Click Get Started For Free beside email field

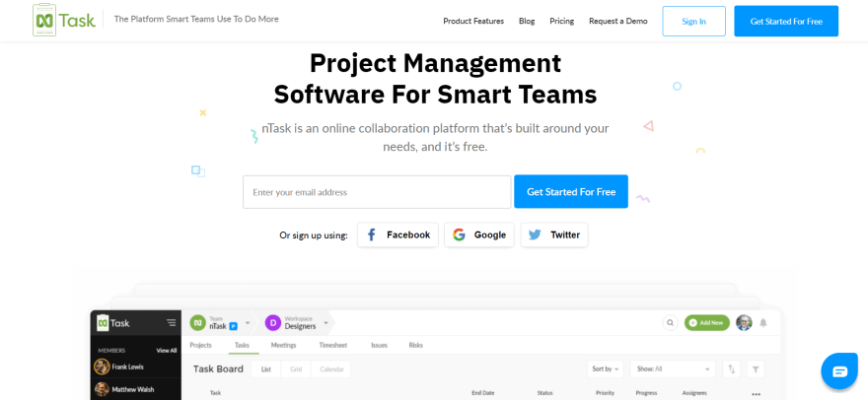point(571,191)
